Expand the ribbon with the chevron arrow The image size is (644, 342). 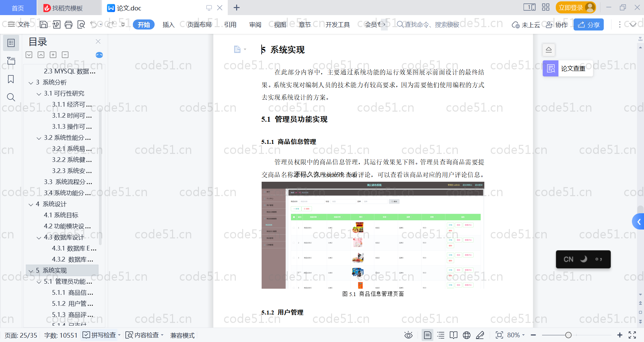pyautogui.click(x=633, y=24)
